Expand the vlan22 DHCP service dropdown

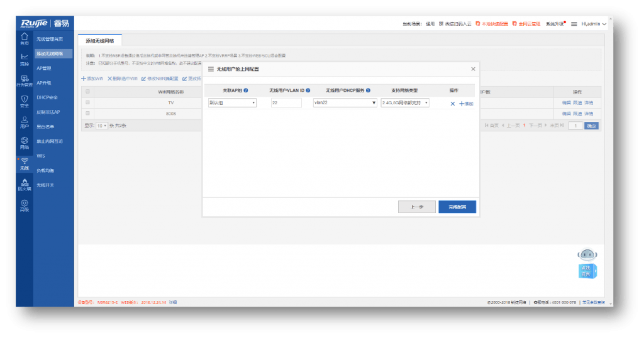click(x=345, y=102)
